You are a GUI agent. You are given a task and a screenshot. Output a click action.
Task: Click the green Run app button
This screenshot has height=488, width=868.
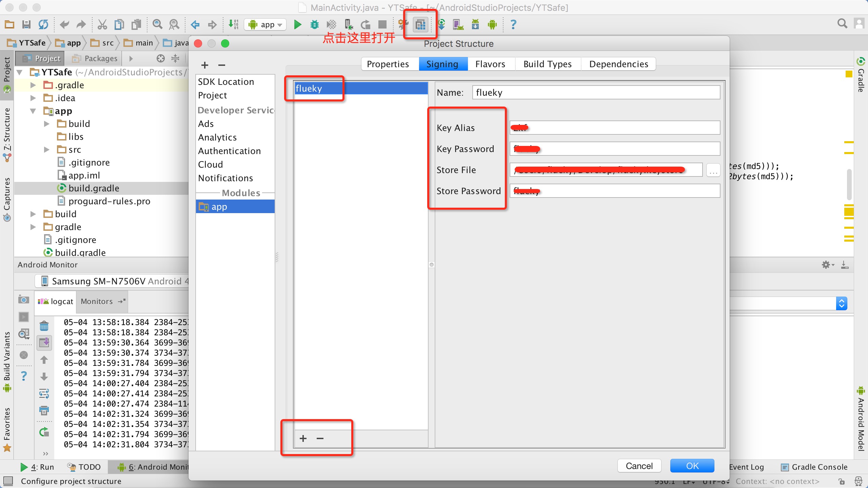coord(297,24)
